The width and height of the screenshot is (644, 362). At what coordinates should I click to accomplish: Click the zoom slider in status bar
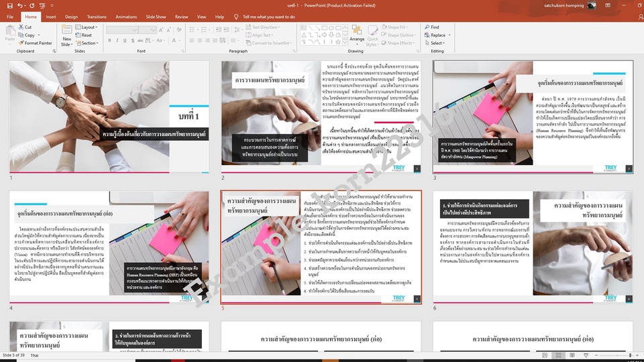tap(616, 355)
